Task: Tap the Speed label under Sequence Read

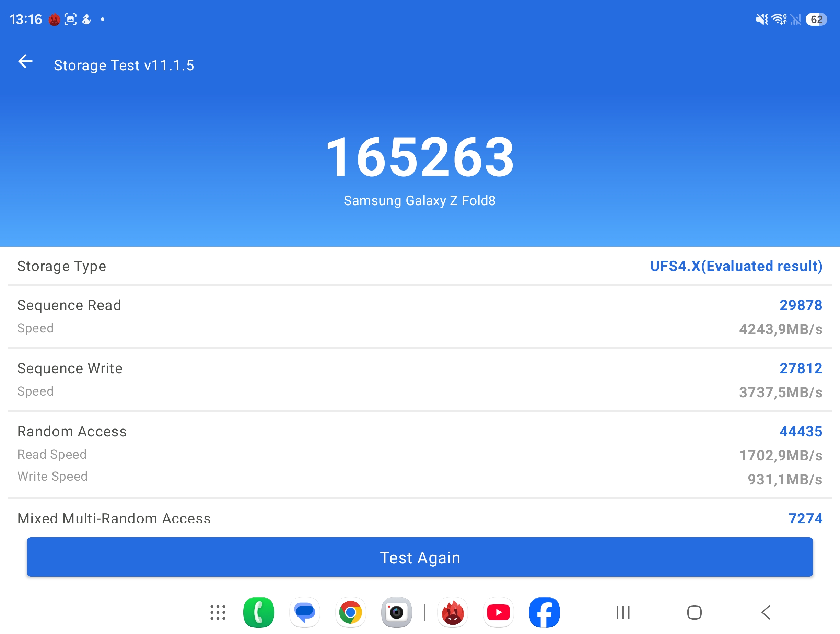Action: pos(35,328)
